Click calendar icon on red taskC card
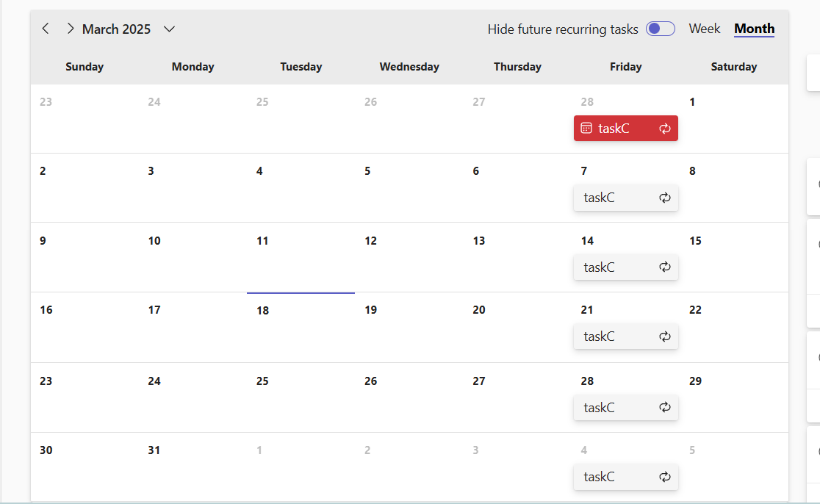The image size is (820, 504). [586, 128]
